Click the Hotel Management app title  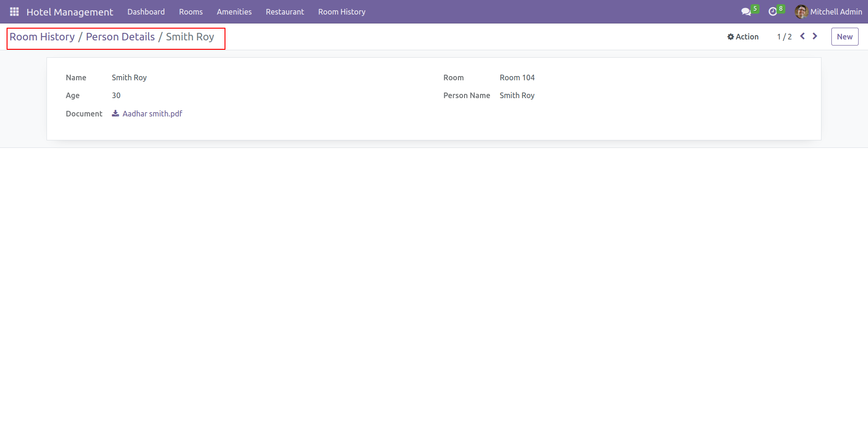click(x=70, y=12)
